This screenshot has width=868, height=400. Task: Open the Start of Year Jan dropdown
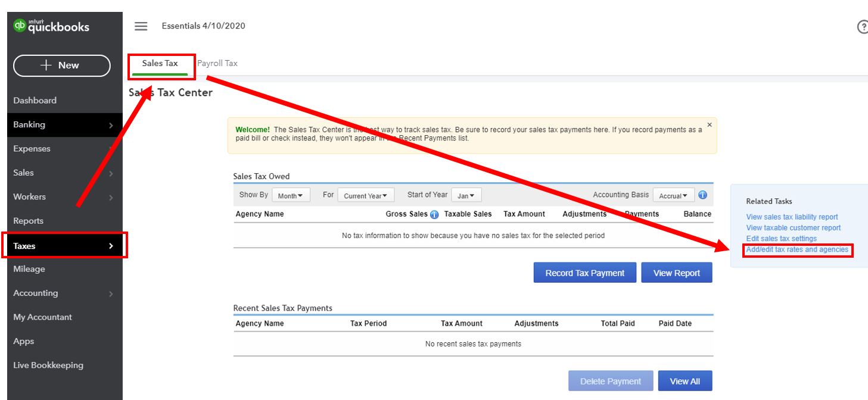click(x=466, y=195)
